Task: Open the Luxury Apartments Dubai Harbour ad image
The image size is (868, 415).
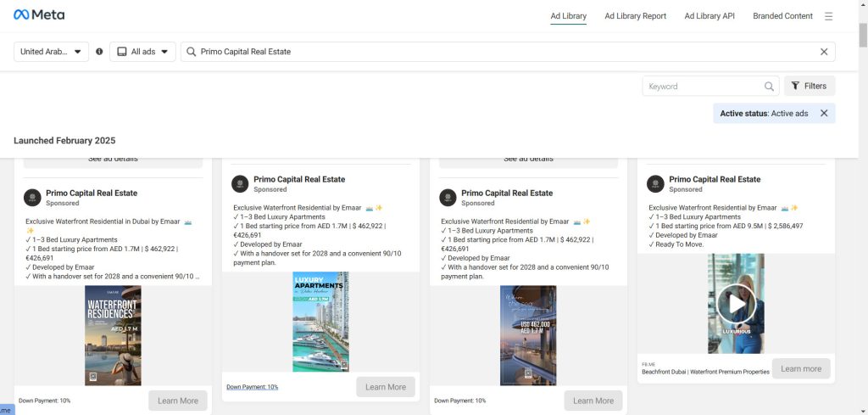Action: 320,322
